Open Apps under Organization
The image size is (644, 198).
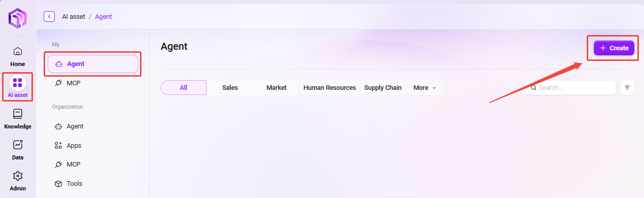(x=93, y=146)
